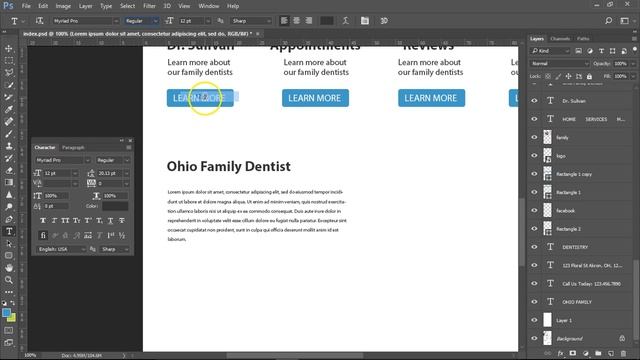The image size is (640, 360).
Task: Select the Eyedropper tool
Action: (9, 109)
